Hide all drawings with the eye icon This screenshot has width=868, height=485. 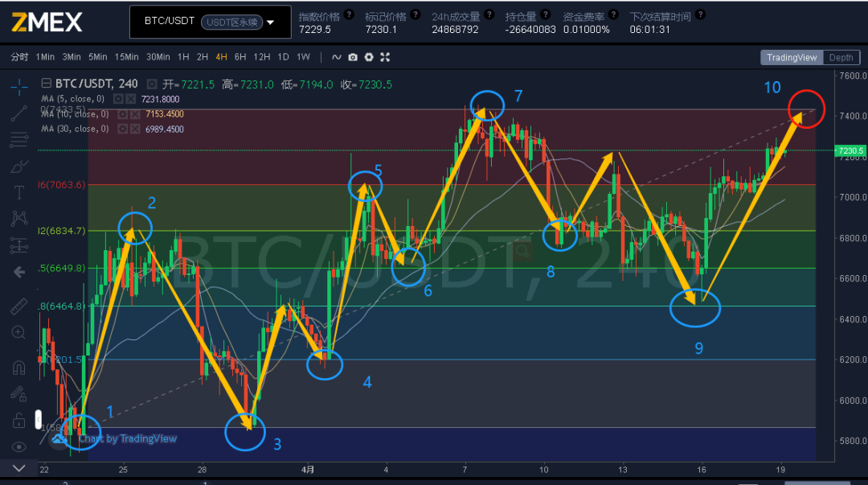pos(20,446)
